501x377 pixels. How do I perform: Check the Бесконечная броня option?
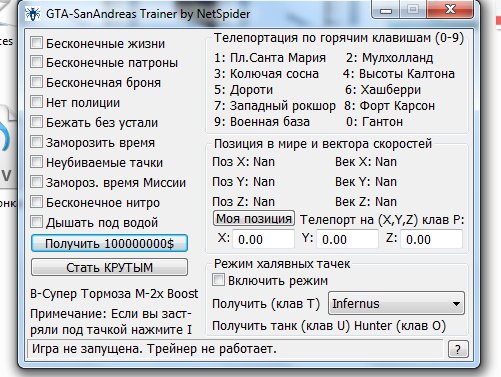(36, 82)
